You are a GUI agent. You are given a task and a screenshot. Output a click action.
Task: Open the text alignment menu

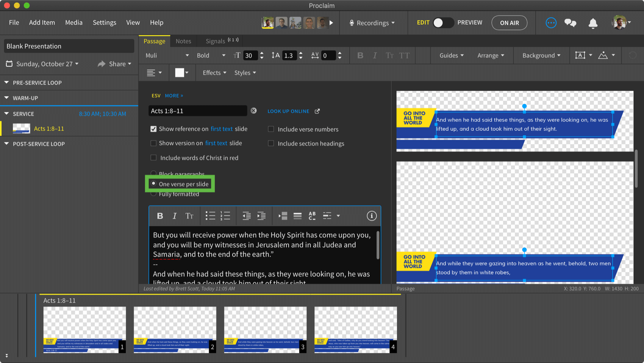(x=154, y=73)
